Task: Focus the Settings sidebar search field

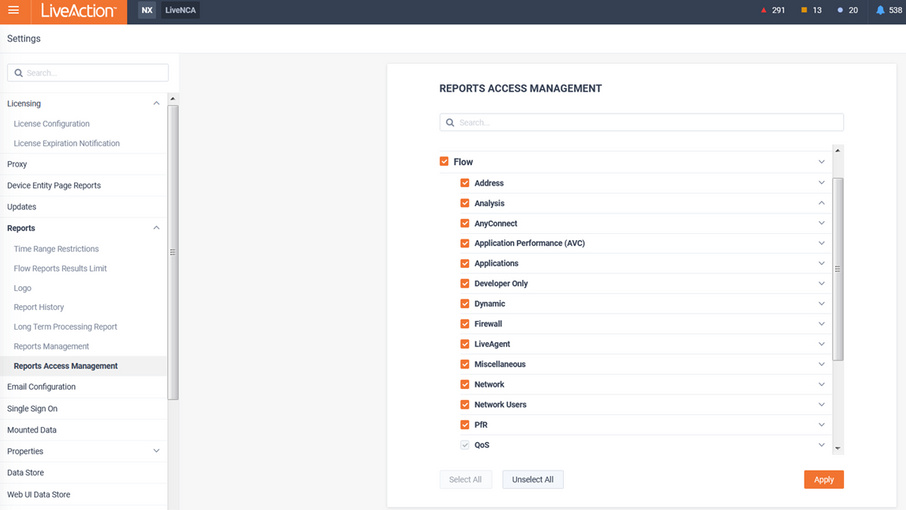Action: click(x=88, y=73)
